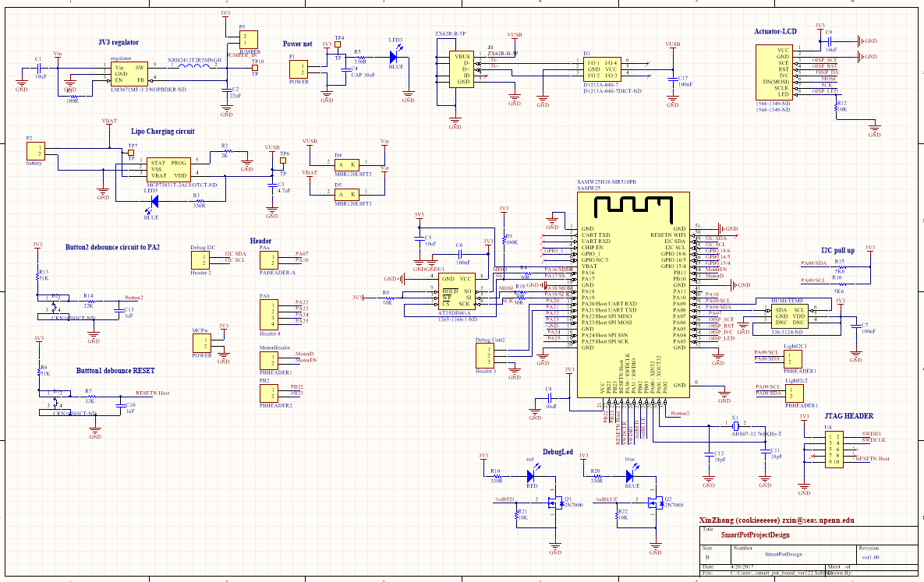Click resistor R14 22K

pos(89,301)
